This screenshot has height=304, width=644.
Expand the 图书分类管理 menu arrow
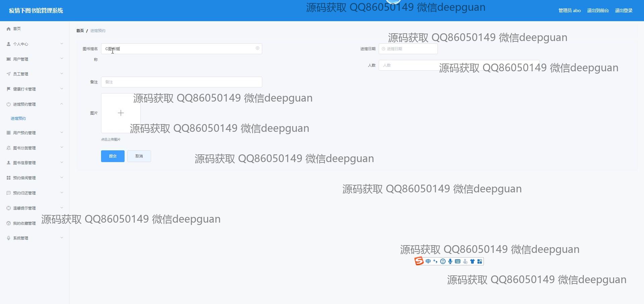pos(62,148)
